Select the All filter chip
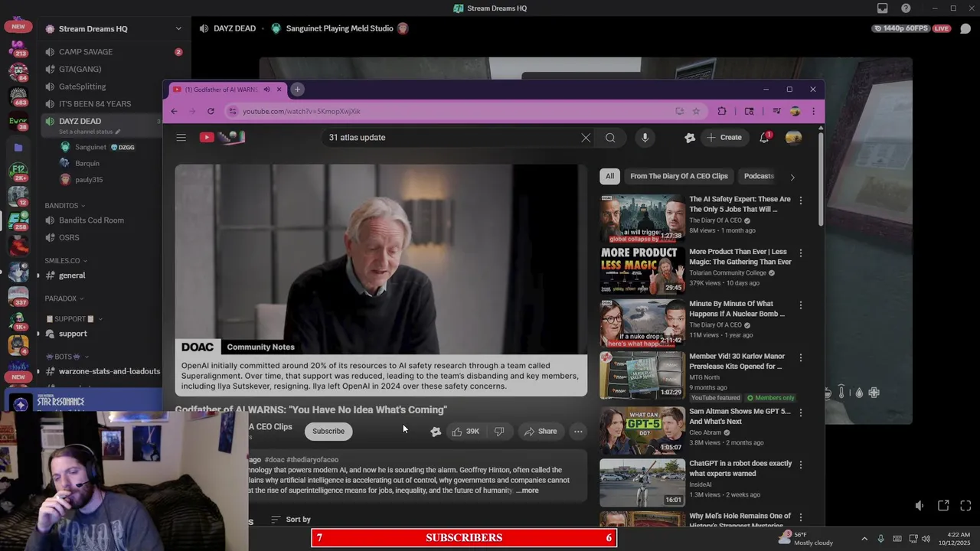Image resolution: width=980 pixels, height=551 pixels. (x=610, y=176)
